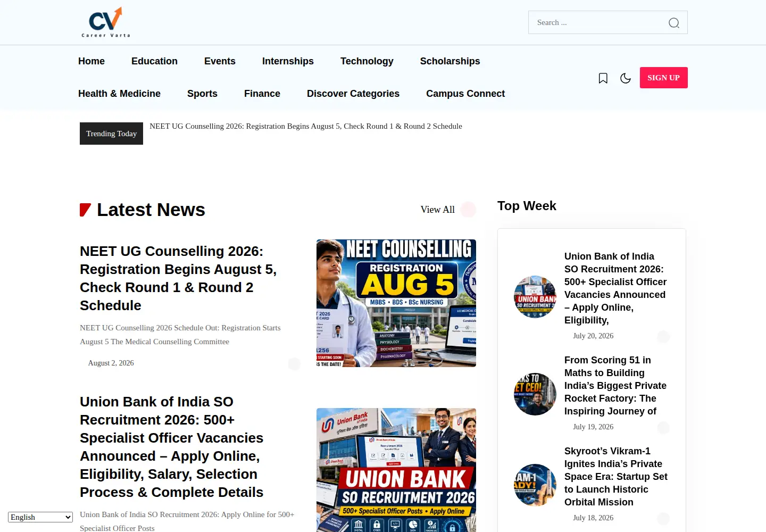Toggle dark mode moon icon
Screen dimensions: 766x532
tap(626, 78)
